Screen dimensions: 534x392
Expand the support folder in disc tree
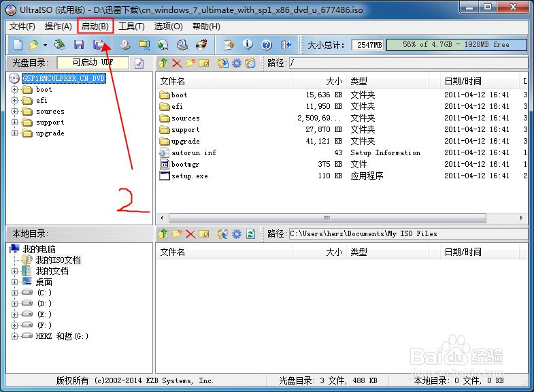coord(15,122)
